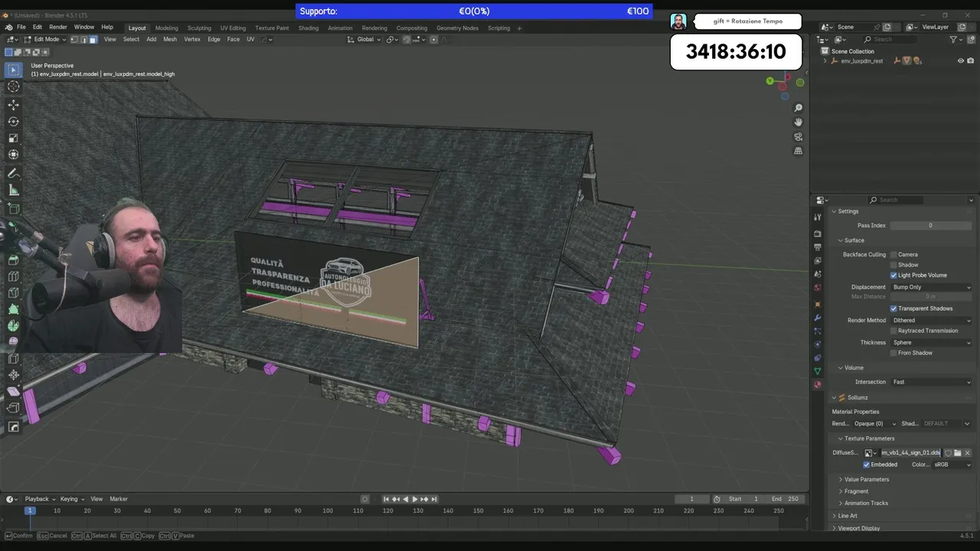Image resolution: width=980 pixels, height=551 pixels.
Task: Toggle camera view icon in viewport
Action: point(798,137)
